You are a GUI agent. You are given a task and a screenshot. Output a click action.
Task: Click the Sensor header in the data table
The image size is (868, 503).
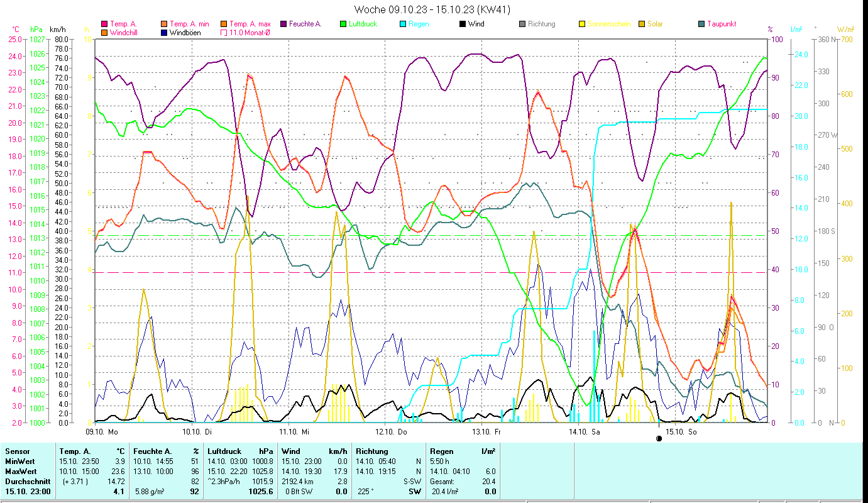18,451
